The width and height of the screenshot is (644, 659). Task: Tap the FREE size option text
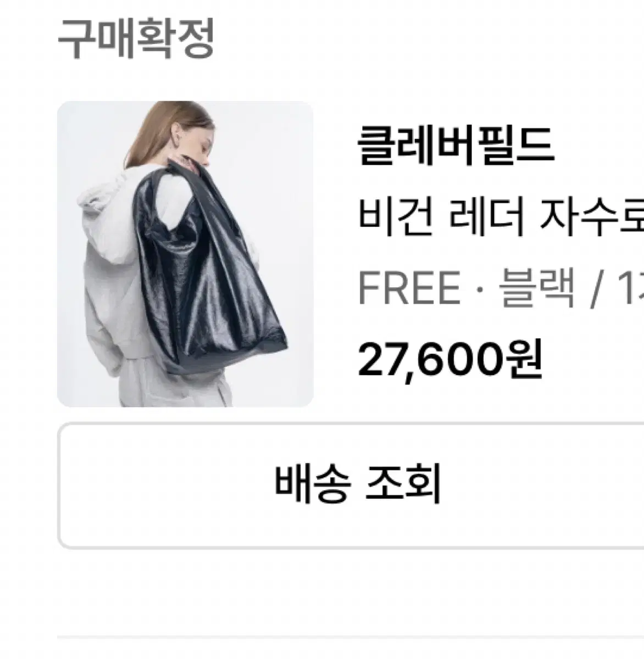(409, 288)
